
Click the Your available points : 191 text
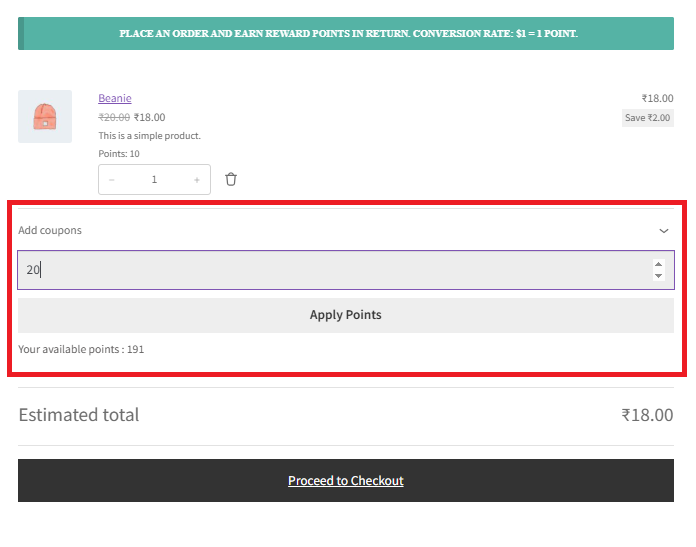pyautogui.click(x=81, y=349)
